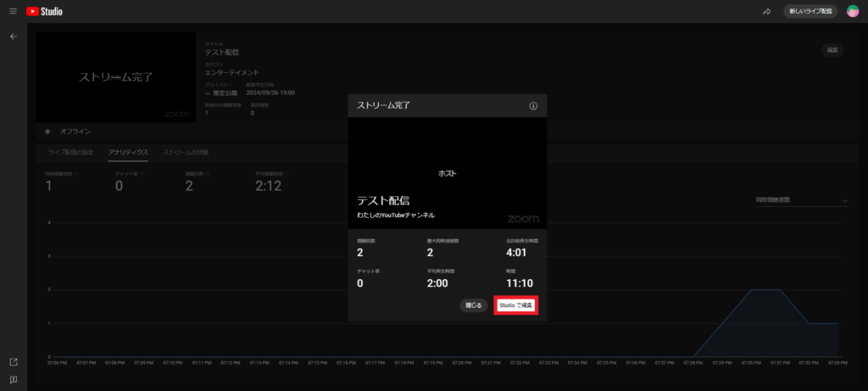
Task: Click the info icon in ストリーム完了 dialog
Action: click(x=533, y=106)
